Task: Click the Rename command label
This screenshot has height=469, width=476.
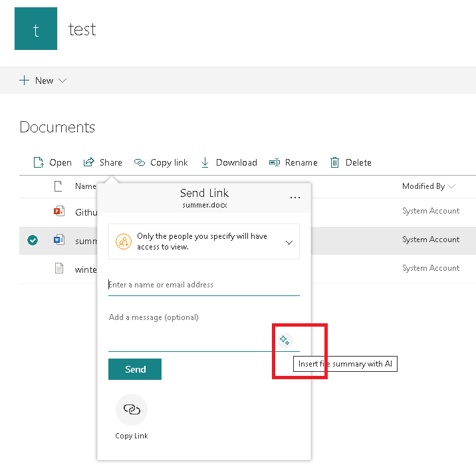Action: point(301,162)
